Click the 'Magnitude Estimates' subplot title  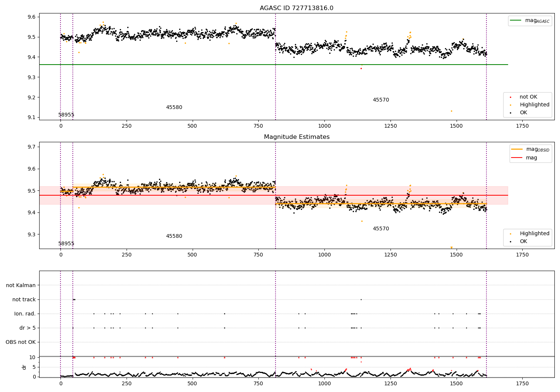coord(296,137)
